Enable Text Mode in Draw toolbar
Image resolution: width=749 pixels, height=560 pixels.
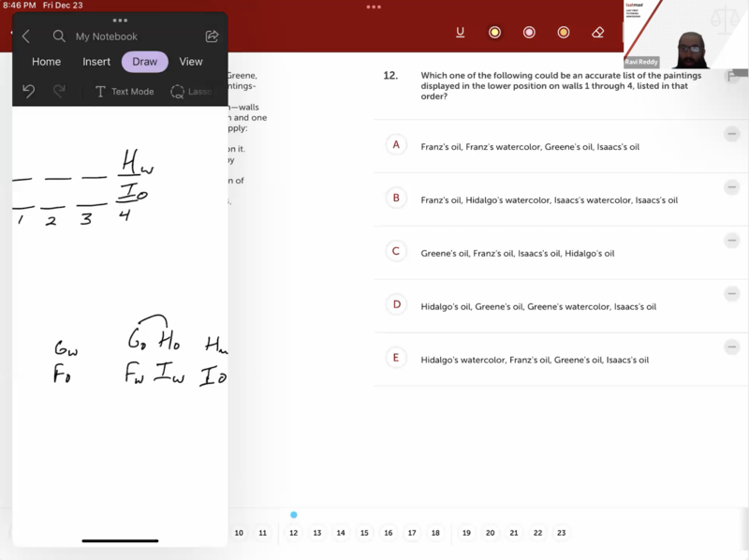click(124, 92)
